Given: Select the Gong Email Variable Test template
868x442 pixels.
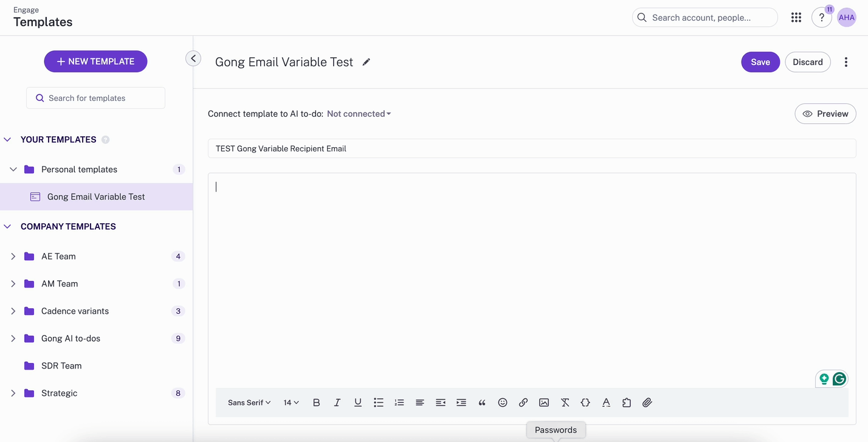Looking at the screenshot, I should (x=96, y=197).
